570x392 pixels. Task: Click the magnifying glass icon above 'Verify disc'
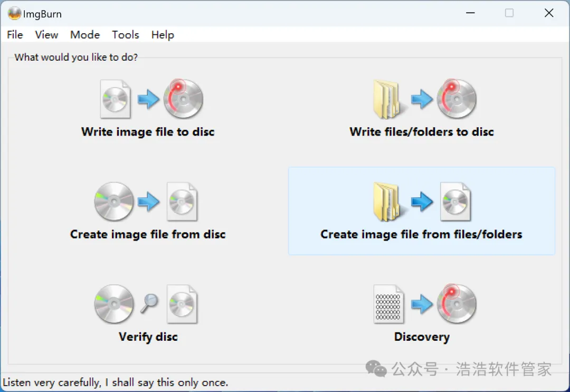[149, 303]
